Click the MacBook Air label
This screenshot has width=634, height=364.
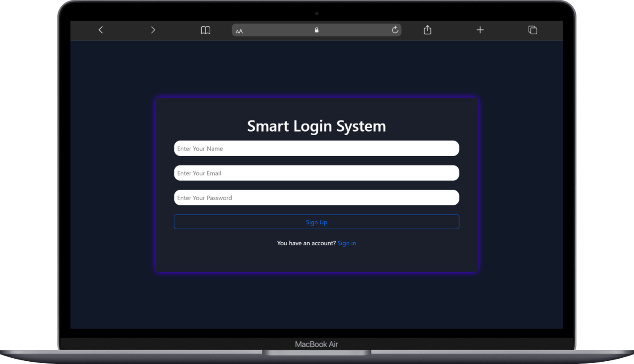click(x=316, y=344)
